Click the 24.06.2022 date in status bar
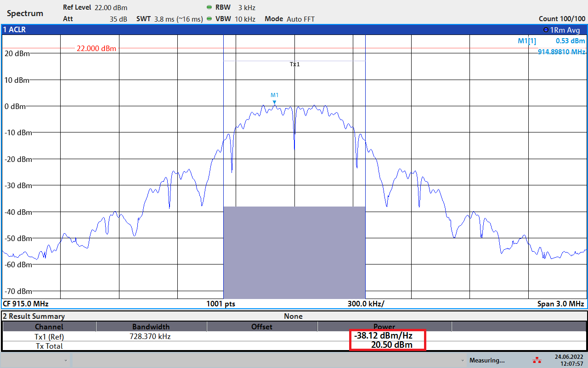The image size is (588, 368). click(x=569, y=357)
